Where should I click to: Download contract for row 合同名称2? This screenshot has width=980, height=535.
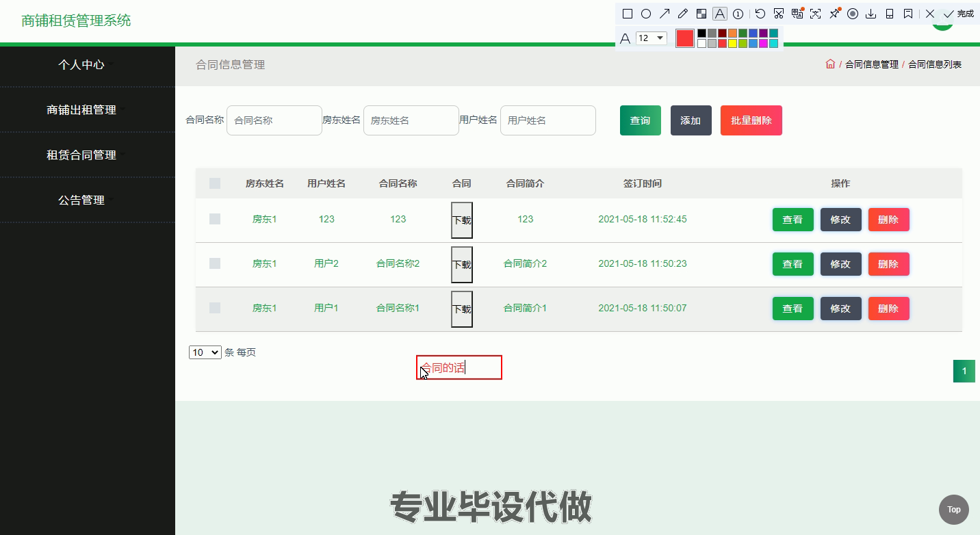click(462, 265)
